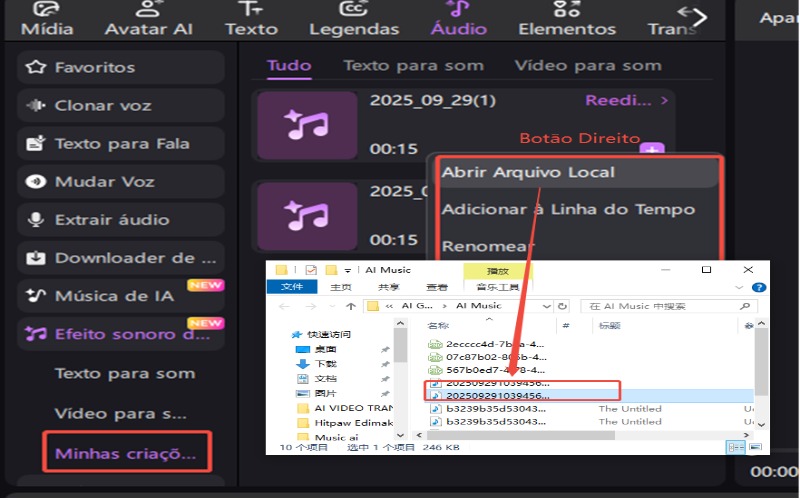Click the Explorer horizontal scrollbar
The image size is (800, 500).
521,435
